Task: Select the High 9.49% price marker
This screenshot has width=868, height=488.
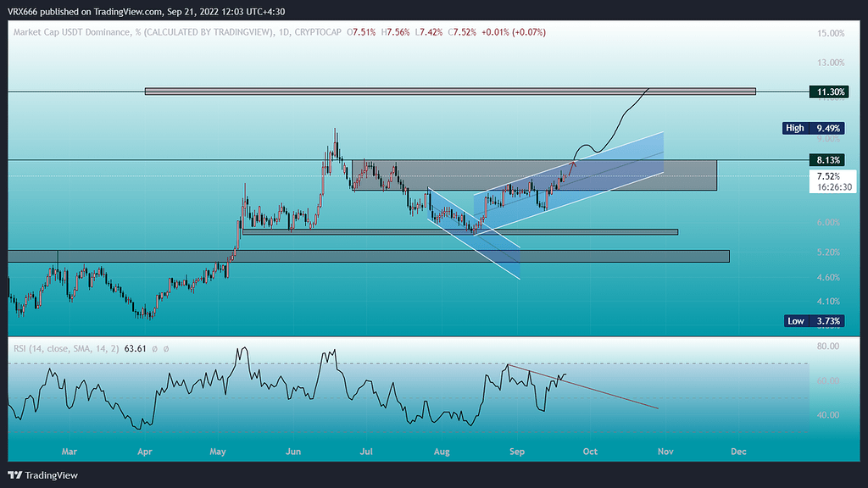Action: coord(812,128)
